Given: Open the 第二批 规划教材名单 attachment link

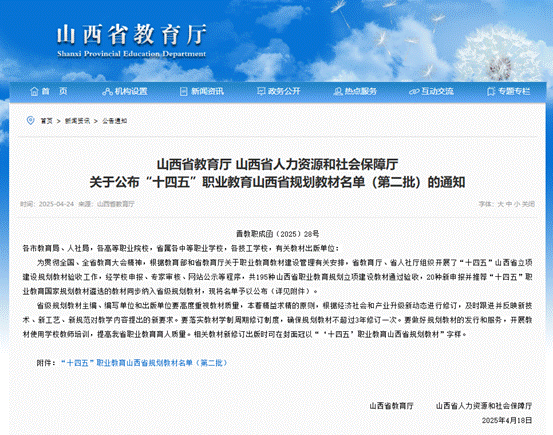Looking at the screenshot, I should point(144,363).
